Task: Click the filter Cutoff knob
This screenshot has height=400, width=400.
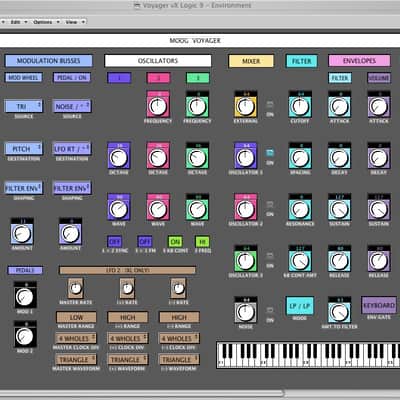Action: pyautogui.click(x=300, y=106)
